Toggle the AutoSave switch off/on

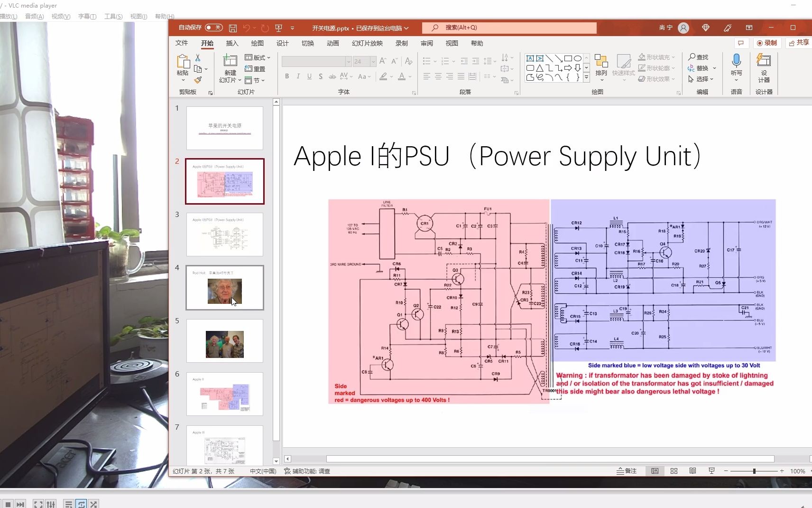[x=214, y=28]
